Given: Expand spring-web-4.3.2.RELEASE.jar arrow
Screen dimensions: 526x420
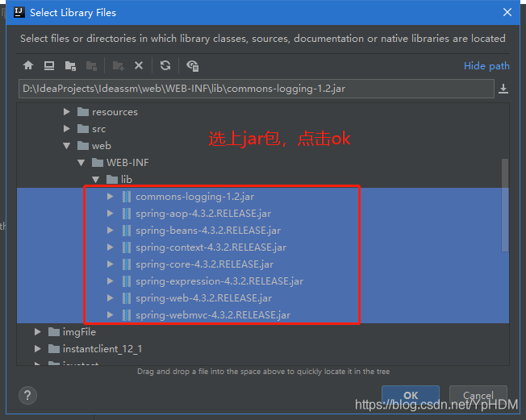Looking at the screenshot, I should click(x=110, y=298).
